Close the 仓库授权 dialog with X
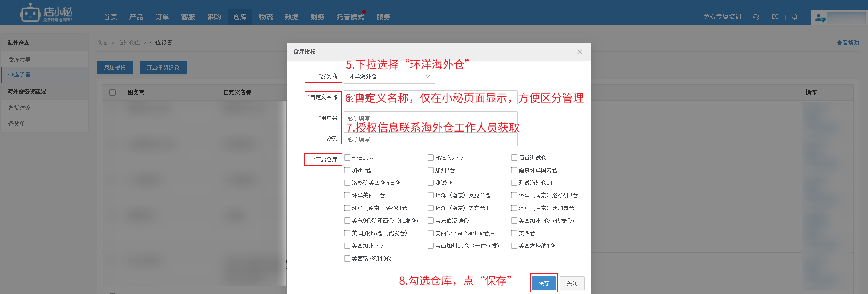868x294 pixels. coord(579,52)
